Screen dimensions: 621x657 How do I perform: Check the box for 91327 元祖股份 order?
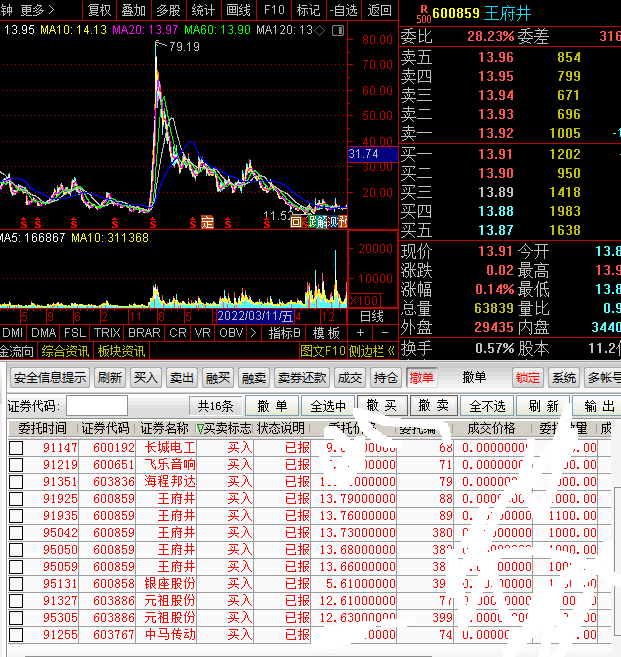[16, 601]
